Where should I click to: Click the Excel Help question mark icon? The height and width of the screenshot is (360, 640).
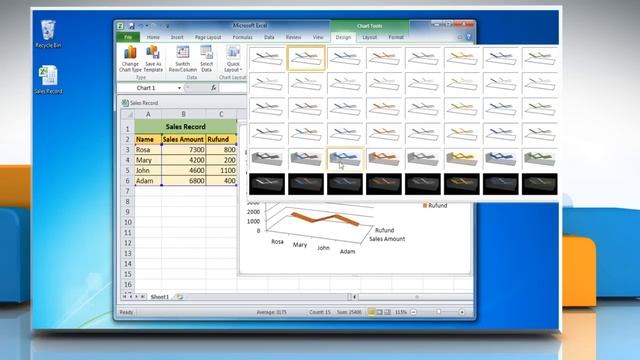point(469,37)
